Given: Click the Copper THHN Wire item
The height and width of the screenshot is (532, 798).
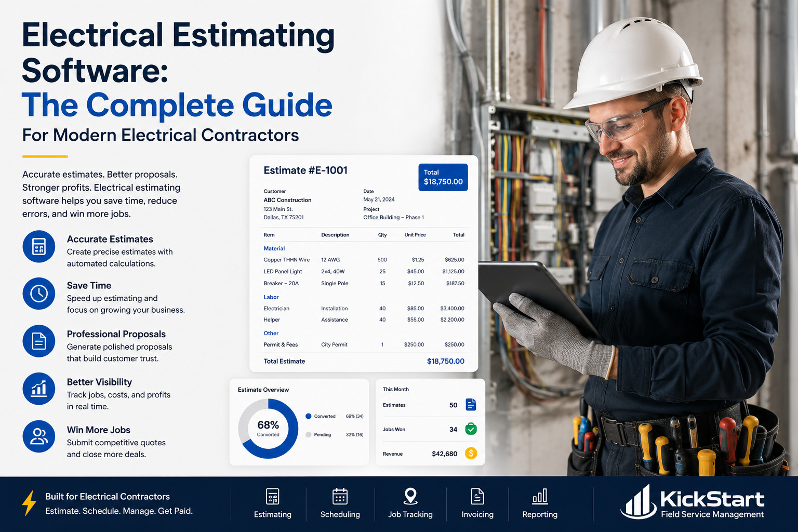Looking at the screenshot, I should click(x=287, y=260).
